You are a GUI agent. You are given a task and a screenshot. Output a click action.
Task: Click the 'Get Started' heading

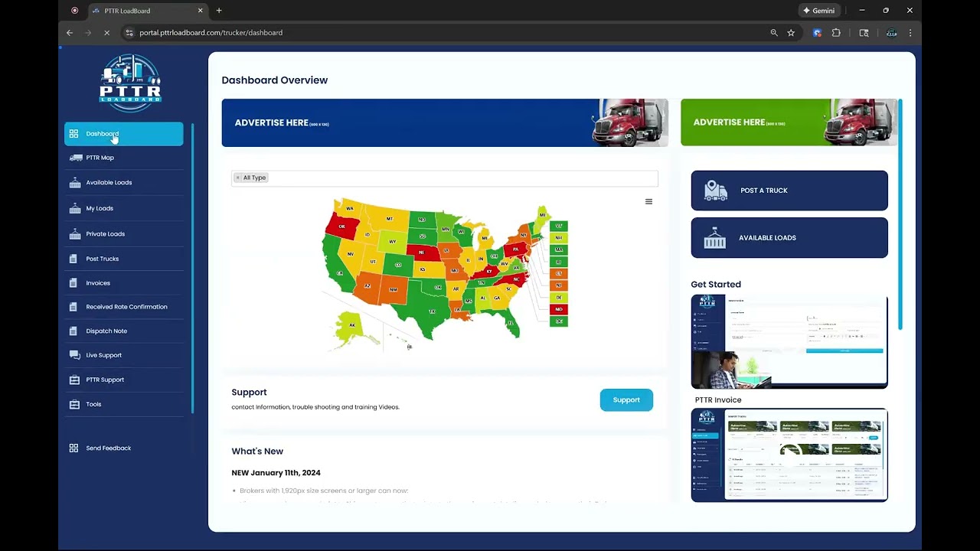point(716,285)
